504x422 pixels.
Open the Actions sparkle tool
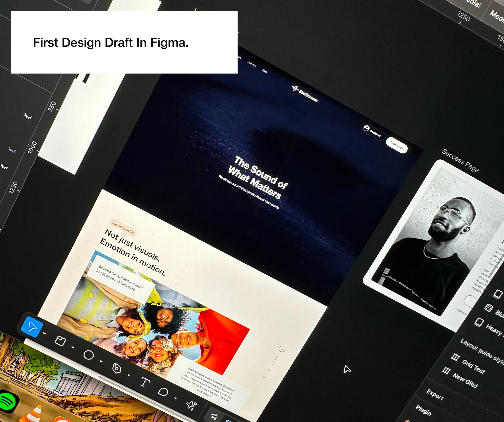tap(191, 405)
